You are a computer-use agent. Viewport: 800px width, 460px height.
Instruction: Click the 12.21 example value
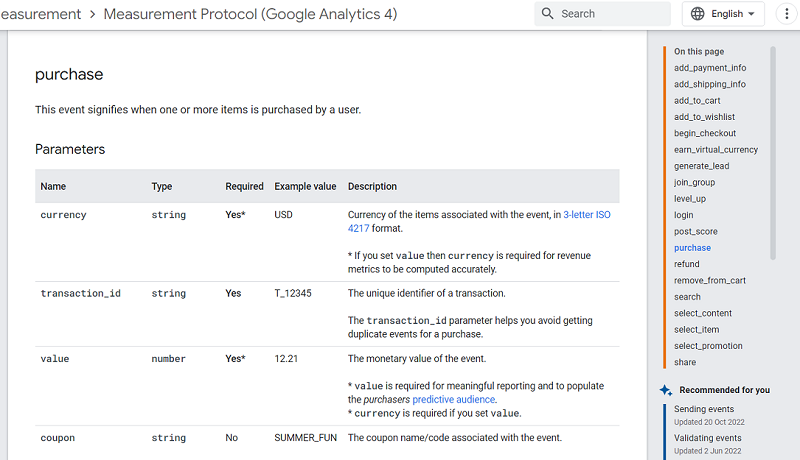tap(286, 359)
